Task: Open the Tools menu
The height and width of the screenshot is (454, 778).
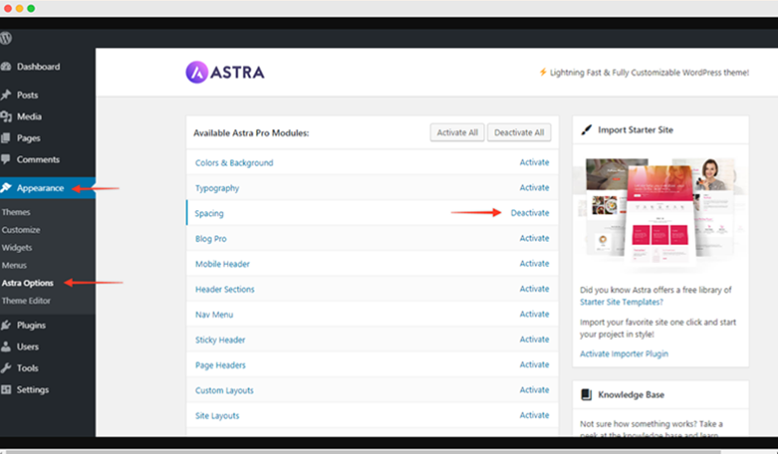Action: [27, 368]
